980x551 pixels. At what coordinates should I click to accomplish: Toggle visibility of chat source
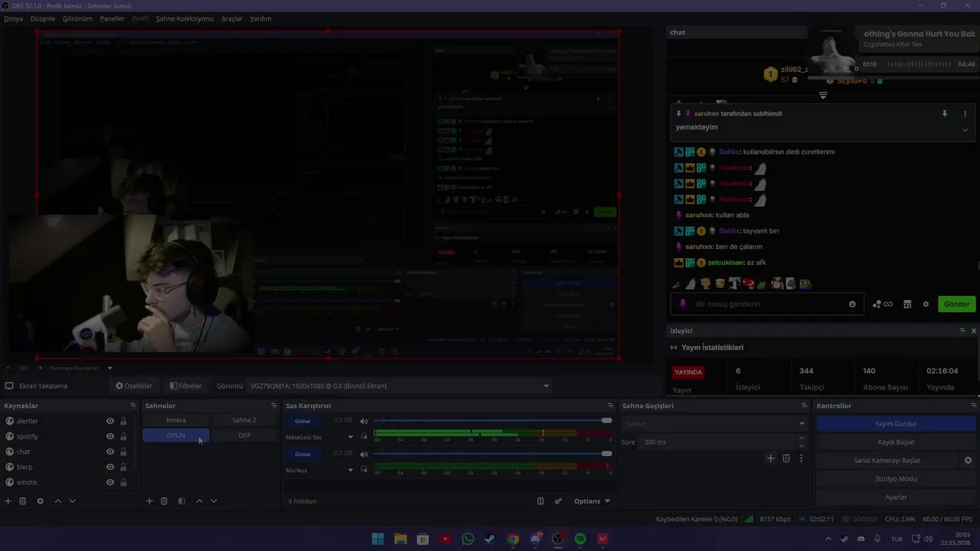coord(110,452)
